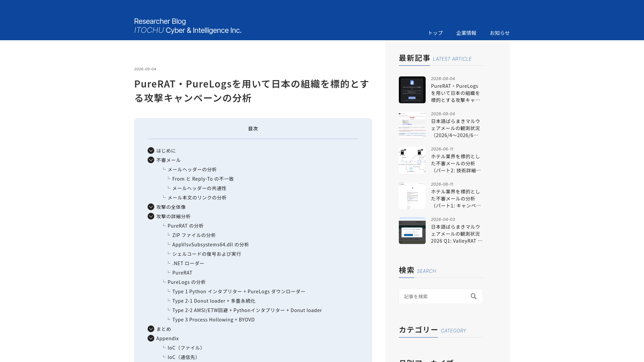Go to the PureRAT sub-entry under .NET ローダー
The image size is (644, 362).
(x=182, y=273)
